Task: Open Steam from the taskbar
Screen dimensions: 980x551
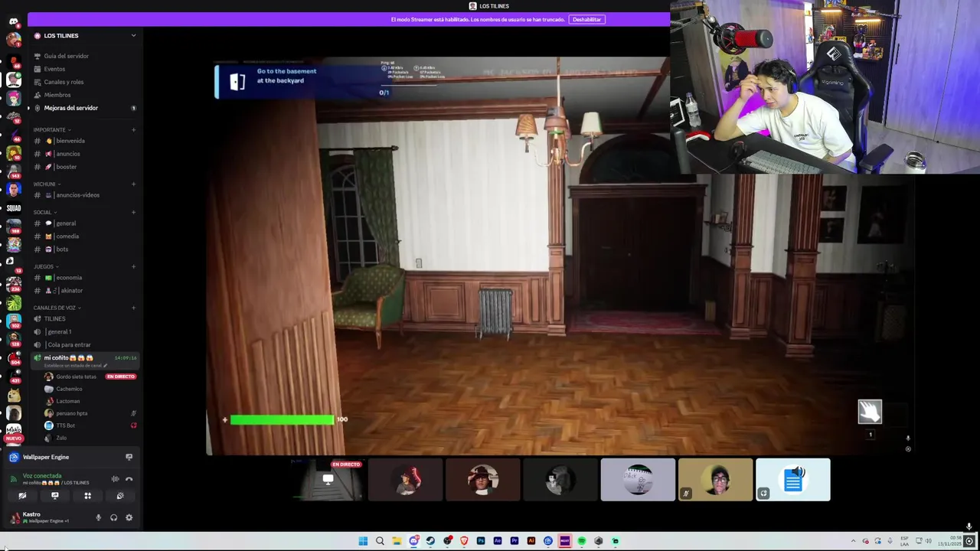Action: (x=430, y=541)
